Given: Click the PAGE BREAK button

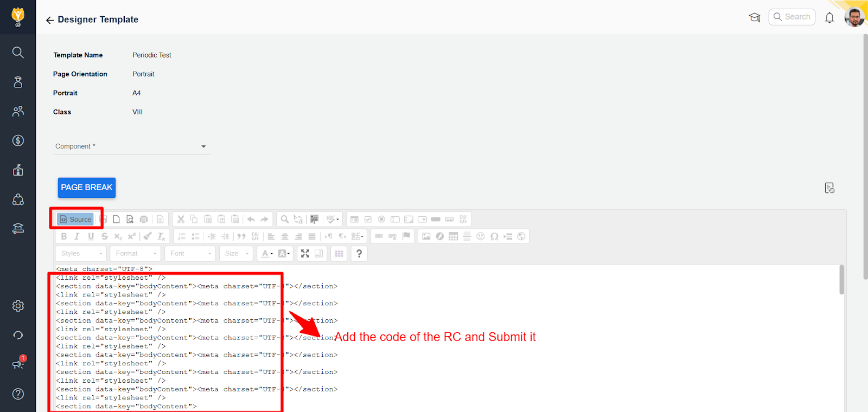Looking at the screenshot, I should click(87, 188).
